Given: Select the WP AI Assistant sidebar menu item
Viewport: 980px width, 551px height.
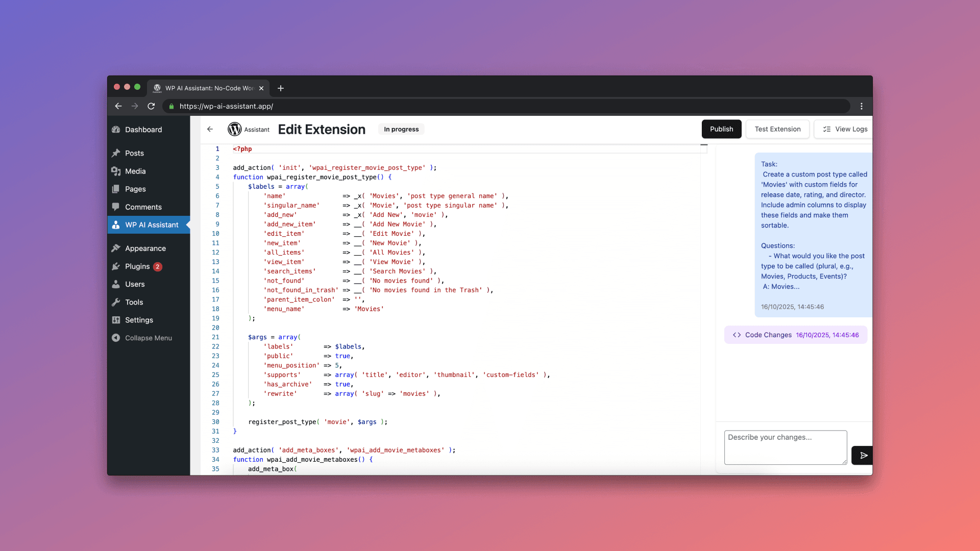Looking at the screenshot, I should point(151,224).
